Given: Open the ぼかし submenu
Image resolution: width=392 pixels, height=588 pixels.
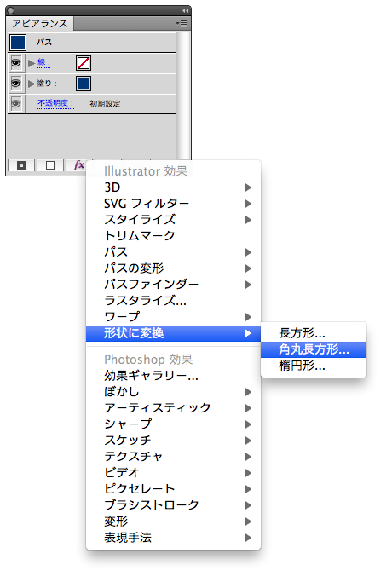Looking at the screenshot, I should coord(173,392).
